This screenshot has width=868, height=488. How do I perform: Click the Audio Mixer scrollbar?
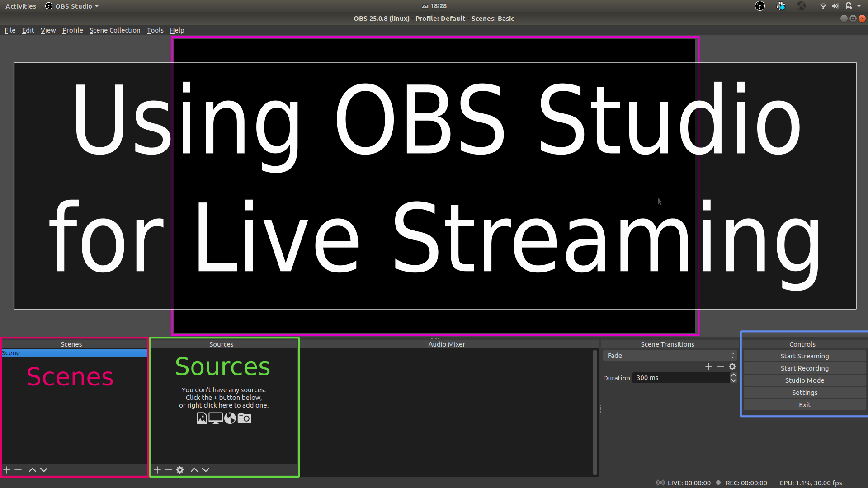(595, 412)
